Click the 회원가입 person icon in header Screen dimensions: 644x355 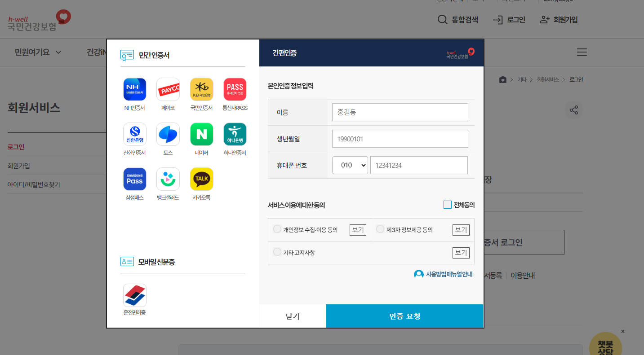tap(545, 20)
